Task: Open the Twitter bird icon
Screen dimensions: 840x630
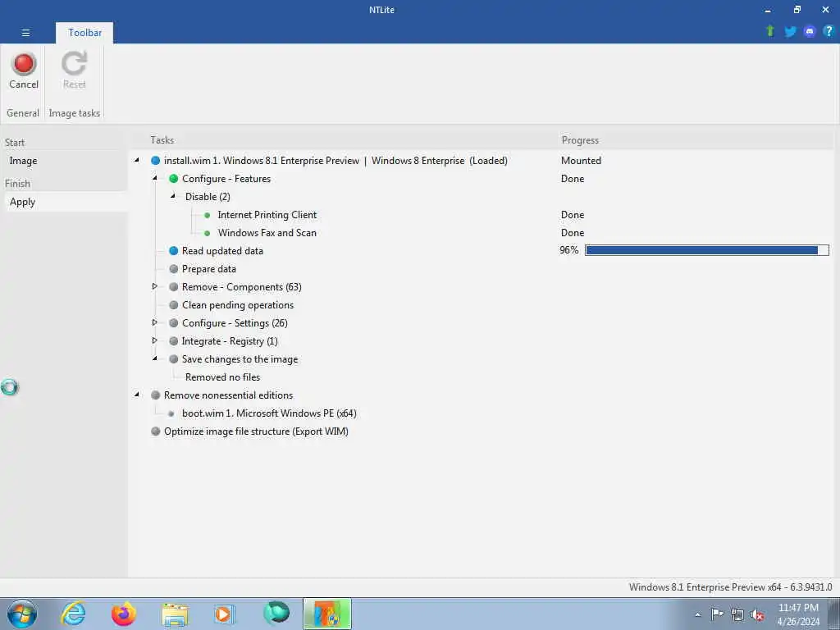Action: 790,32
